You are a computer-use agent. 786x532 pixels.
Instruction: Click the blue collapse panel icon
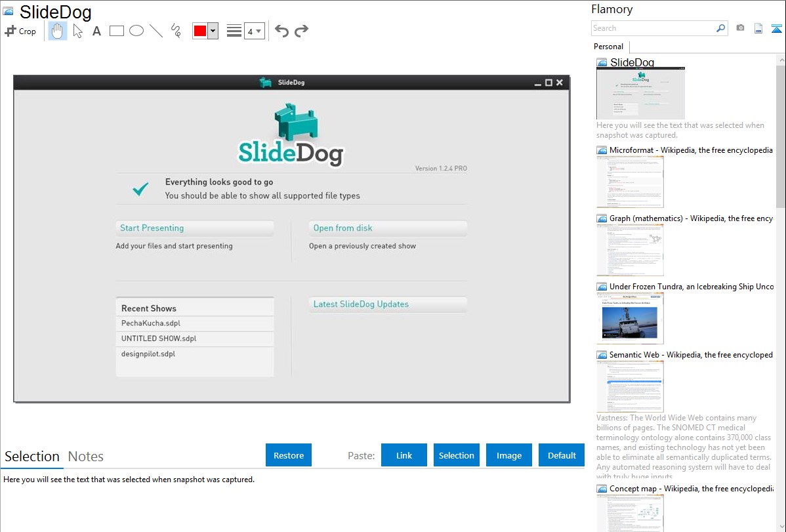pos(776,29)
